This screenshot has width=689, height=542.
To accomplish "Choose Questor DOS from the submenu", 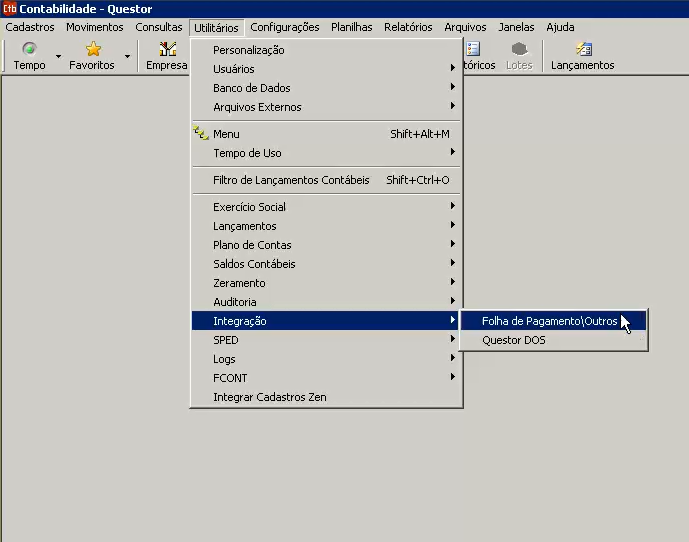I will pos(514,340).
